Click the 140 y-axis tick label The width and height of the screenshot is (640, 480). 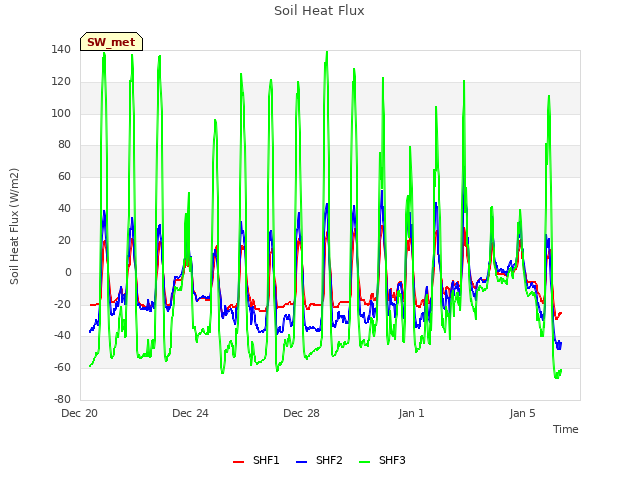tap(61, 49)
